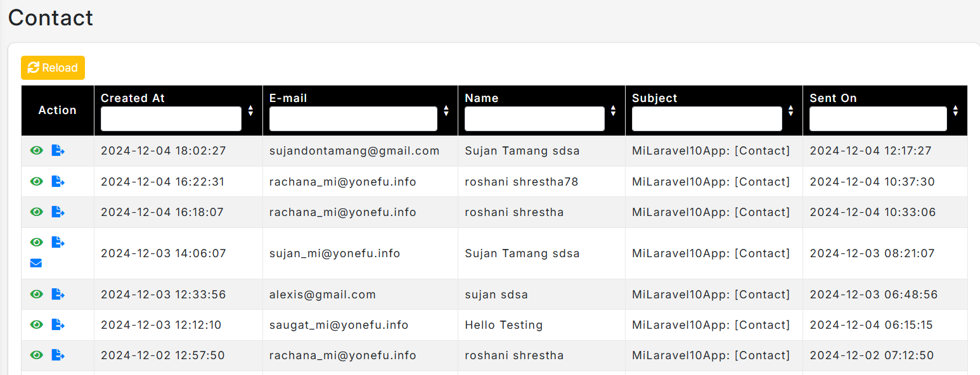
Task: Click sent time 2024-12-04 10:37:30
Action: 872,182
